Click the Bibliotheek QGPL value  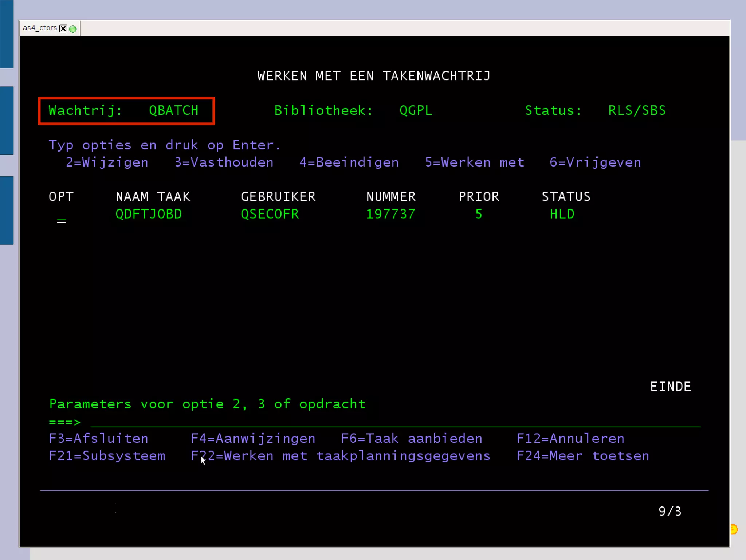click(416, 110)
